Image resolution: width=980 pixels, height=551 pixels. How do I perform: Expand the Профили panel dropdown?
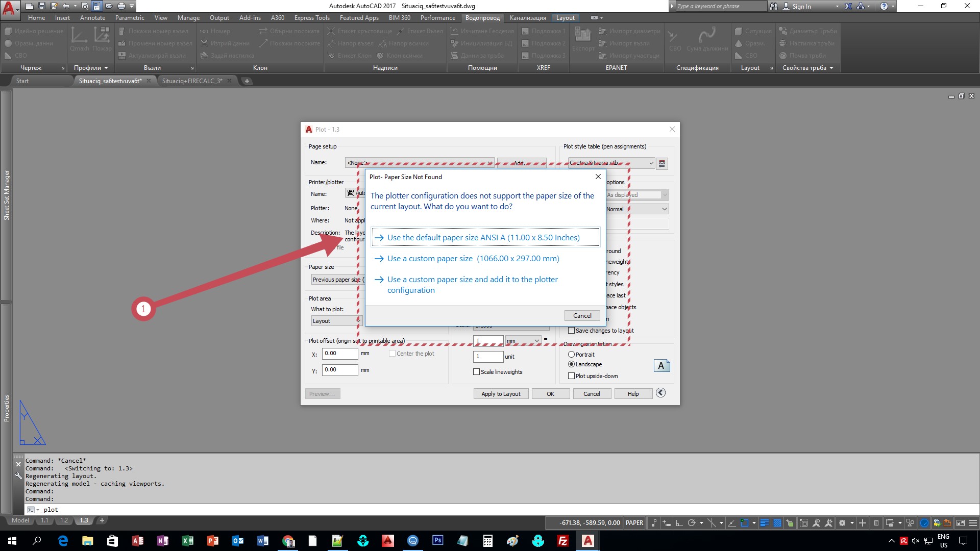tap(91, 68)
